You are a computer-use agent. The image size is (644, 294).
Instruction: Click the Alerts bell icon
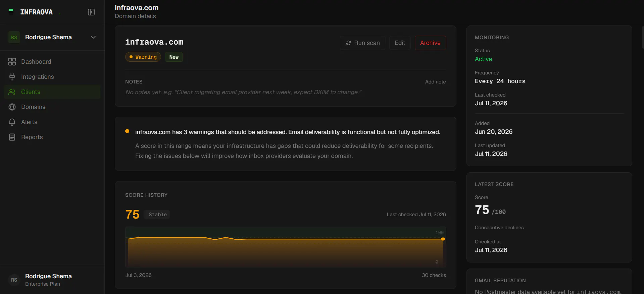pyautogui.click(x=12, y=122)
